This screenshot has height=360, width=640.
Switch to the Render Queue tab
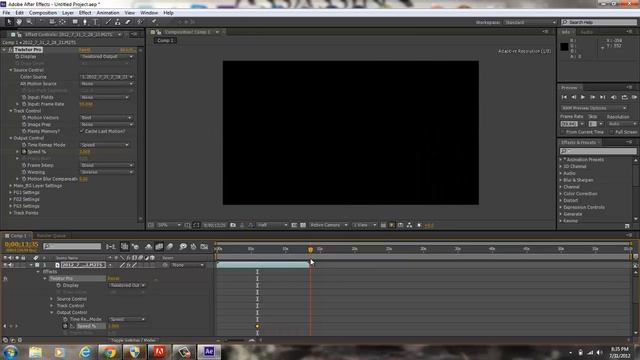point(51,236)
